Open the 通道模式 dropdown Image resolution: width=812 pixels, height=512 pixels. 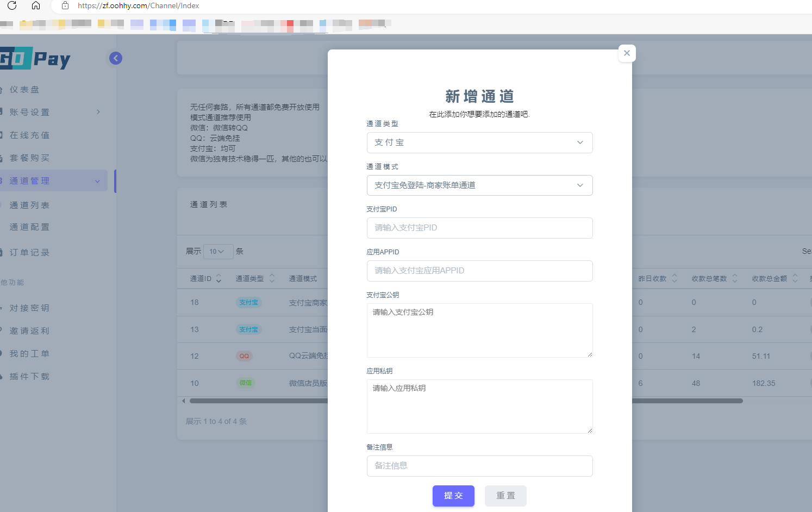pyautogui.click(x=479, y=185)
